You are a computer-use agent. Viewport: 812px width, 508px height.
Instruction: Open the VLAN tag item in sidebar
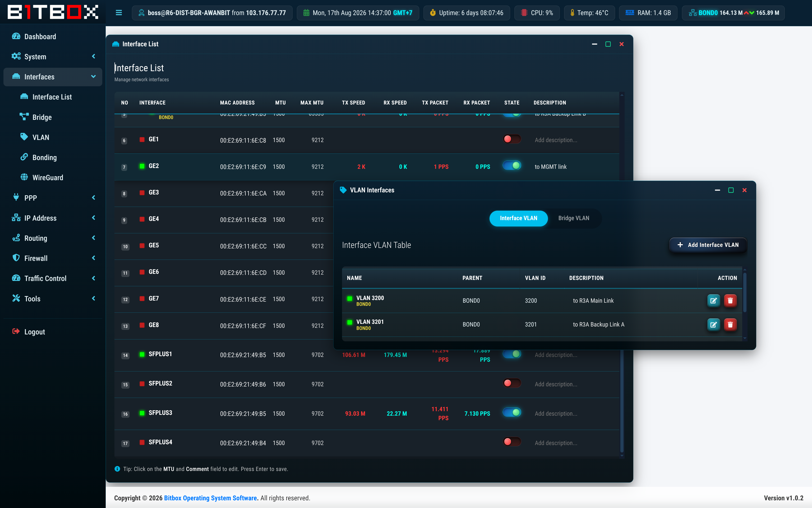click(x=41, y=137)
